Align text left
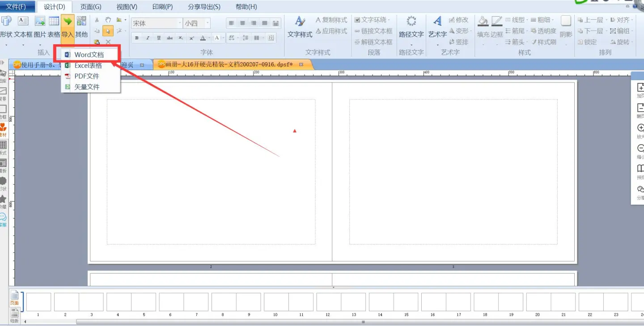This screenshot has width=644, height=326. [232, 23]
